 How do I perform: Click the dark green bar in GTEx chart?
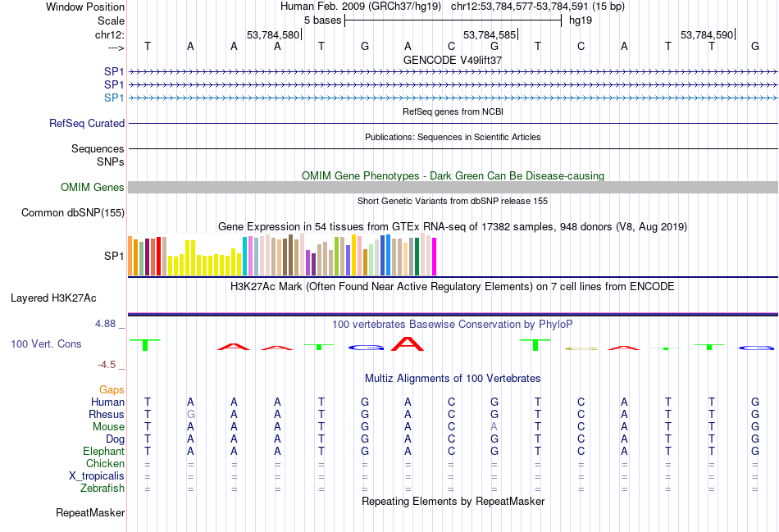417,257
